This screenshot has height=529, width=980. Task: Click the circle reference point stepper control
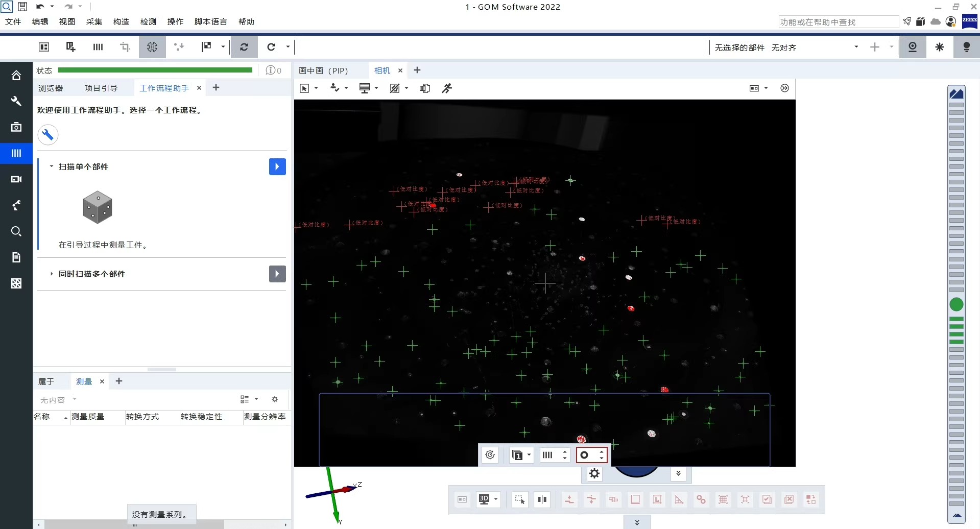(x=592, y=455)
